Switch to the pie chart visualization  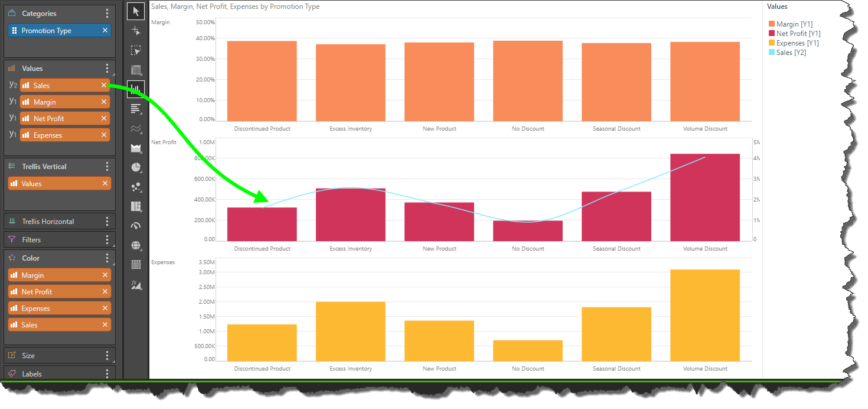(136, 167)
